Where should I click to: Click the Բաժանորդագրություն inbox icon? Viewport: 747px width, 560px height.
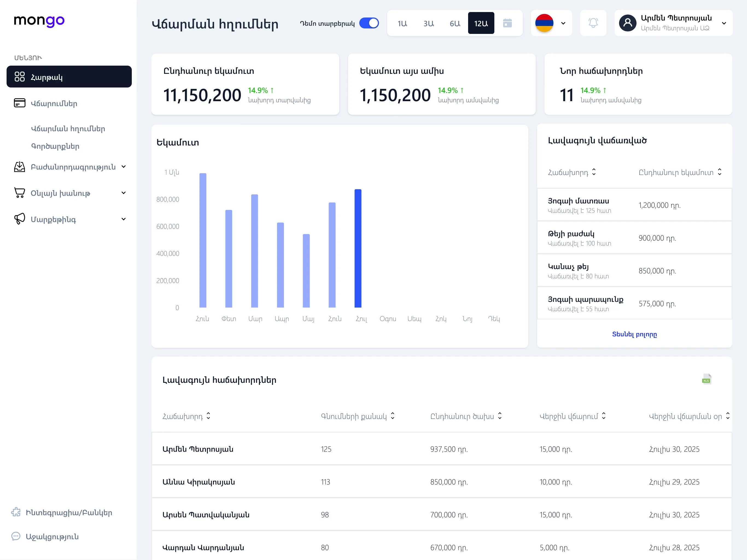tap(20, 167)
